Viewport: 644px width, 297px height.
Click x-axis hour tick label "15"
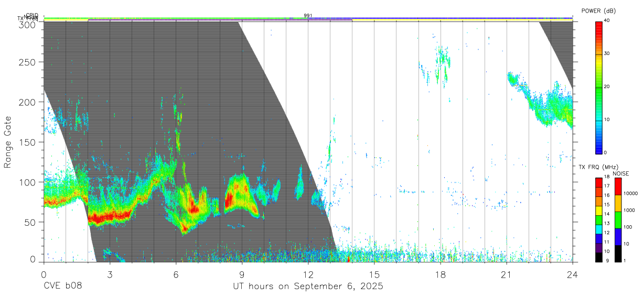[374, 274]
